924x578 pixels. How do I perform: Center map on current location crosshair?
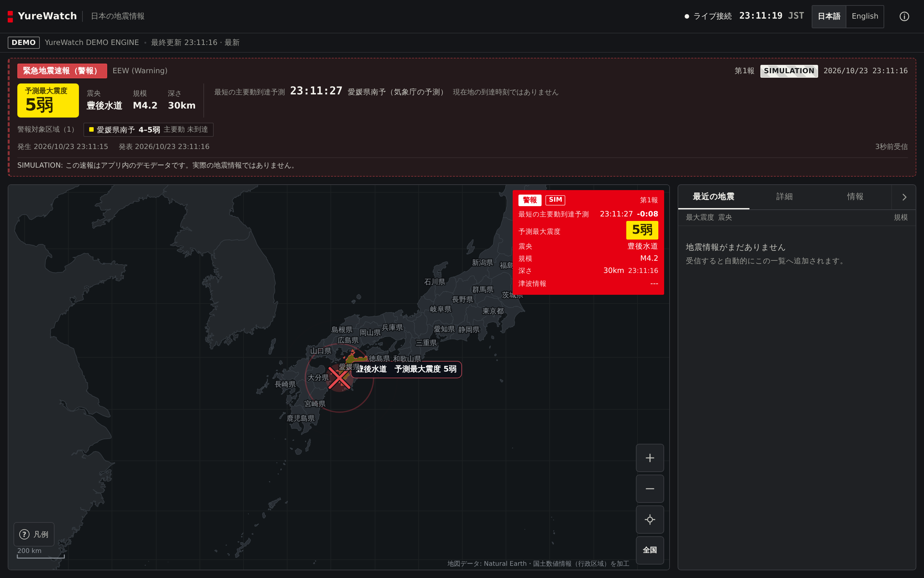(x=649, y=520)
